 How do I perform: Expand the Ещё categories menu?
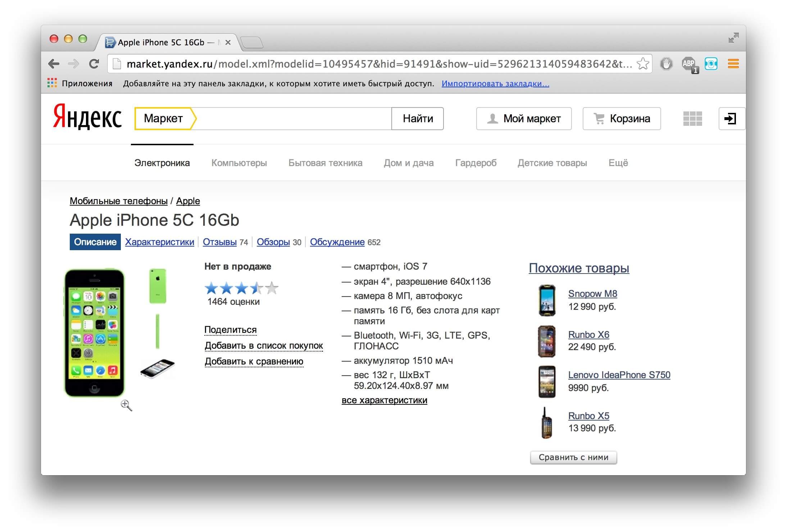(x=618, y=163)
